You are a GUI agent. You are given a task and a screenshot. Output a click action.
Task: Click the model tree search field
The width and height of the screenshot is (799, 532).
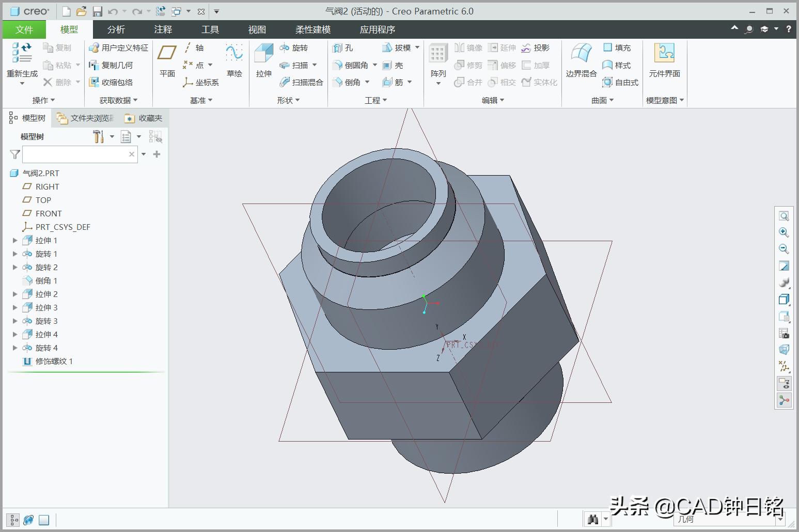tap(74, 154)
